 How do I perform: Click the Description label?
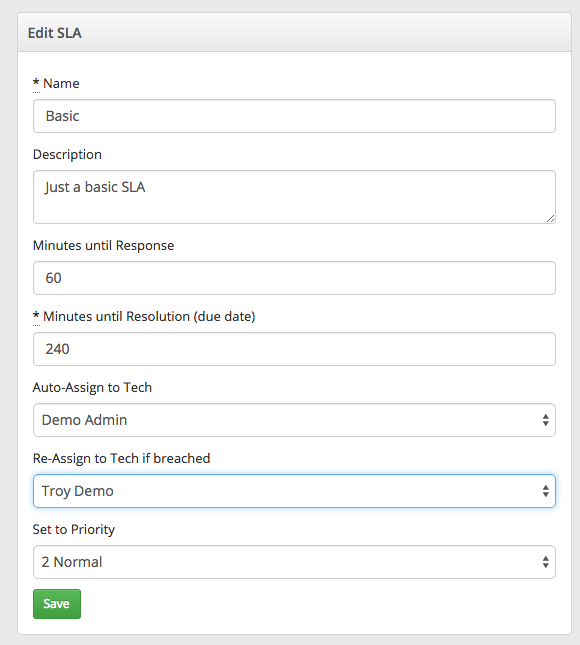point(67,155)
